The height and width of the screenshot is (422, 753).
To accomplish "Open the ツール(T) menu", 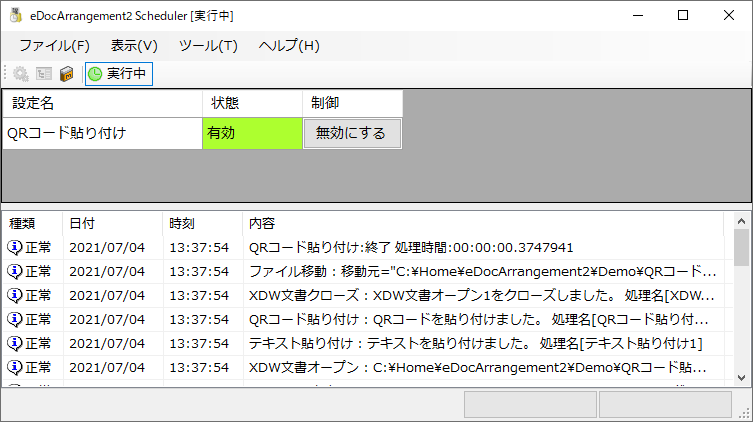I will point(208,46).
